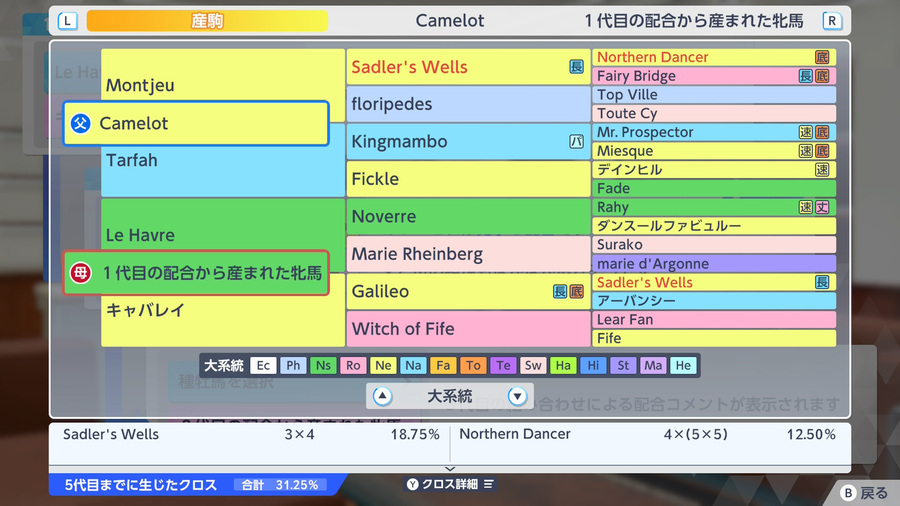Viewport: 900px width, 506px height.
Task: Select the Sw lineage swatch
Action: tap(533, 365)
